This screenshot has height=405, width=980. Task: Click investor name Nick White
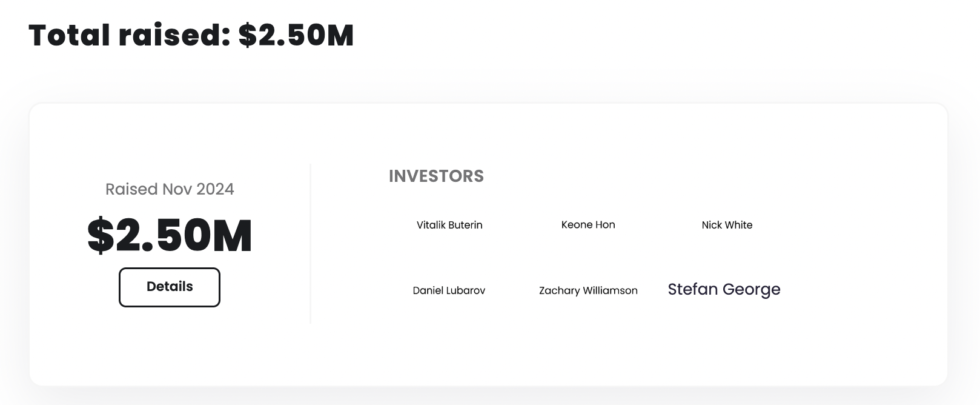tap(727, 225)
